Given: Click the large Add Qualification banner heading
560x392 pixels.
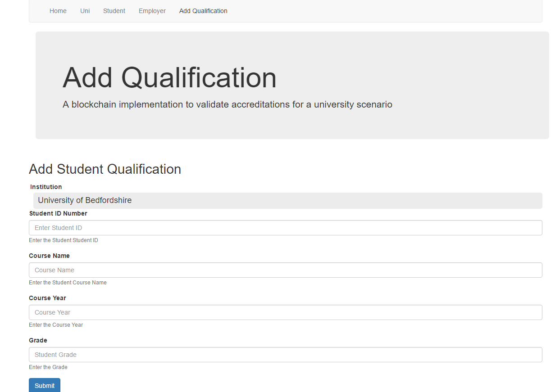Looking at the screenshot, I should click(x=169, y=77).
